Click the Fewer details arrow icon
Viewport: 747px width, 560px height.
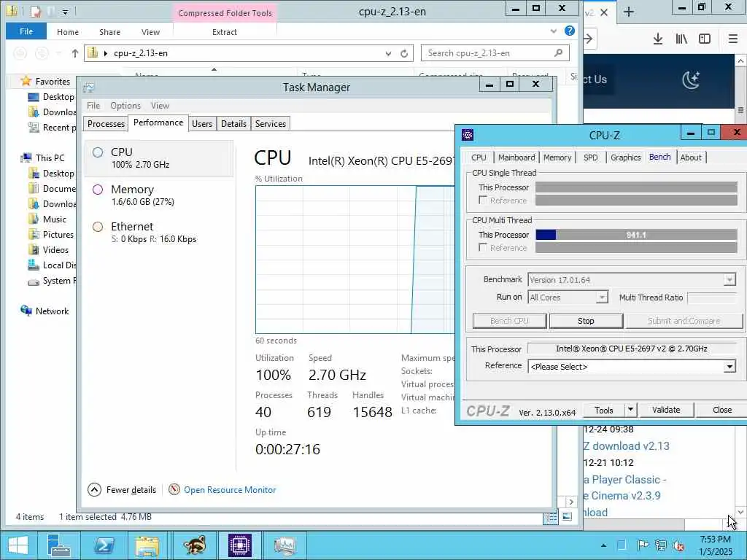(94, 489)
